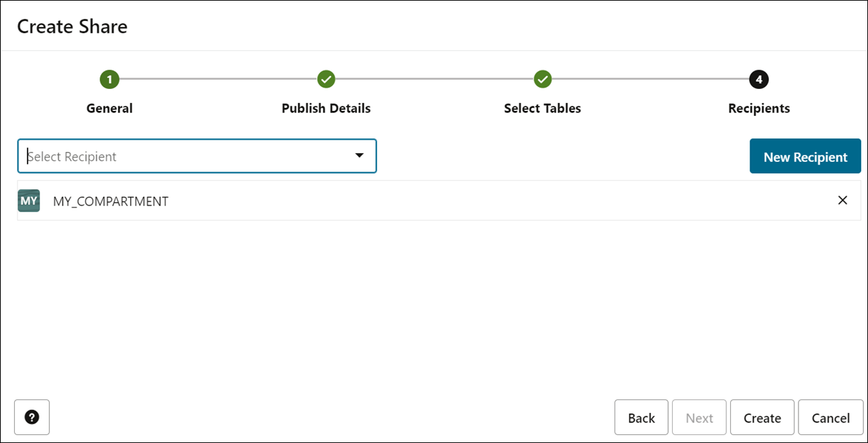Click the disabled Next button
This screenshot has height=443, width=868.
tap(699, 418)
